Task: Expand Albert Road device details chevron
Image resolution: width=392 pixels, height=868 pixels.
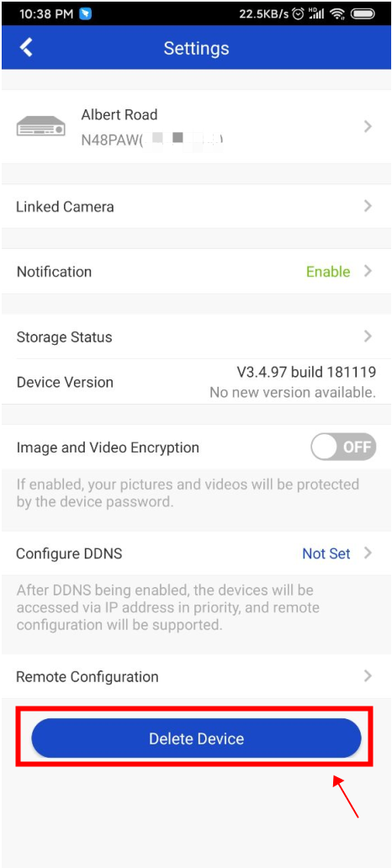Action: 368,127
